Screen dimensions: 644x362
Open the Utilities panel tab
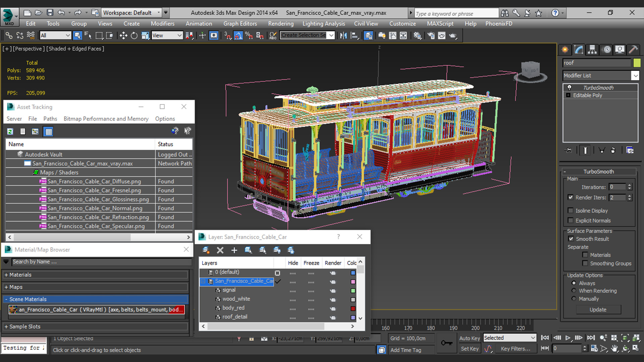[633, 50]
